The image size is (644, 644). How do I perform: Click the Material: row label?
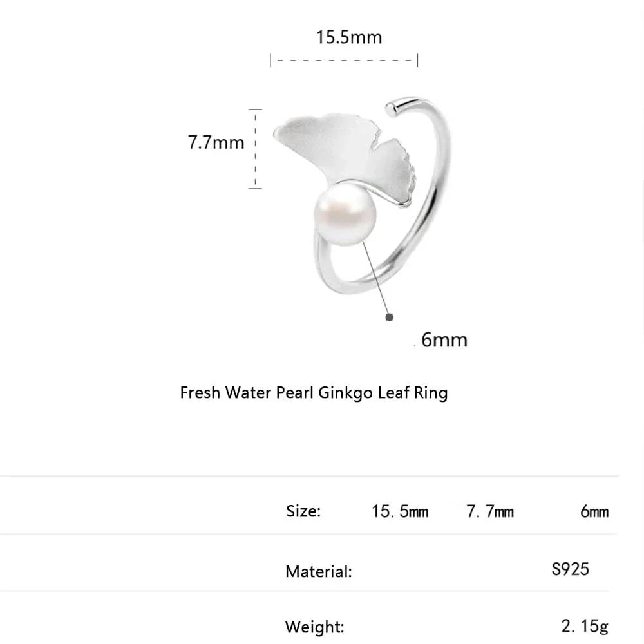point(318,571)
